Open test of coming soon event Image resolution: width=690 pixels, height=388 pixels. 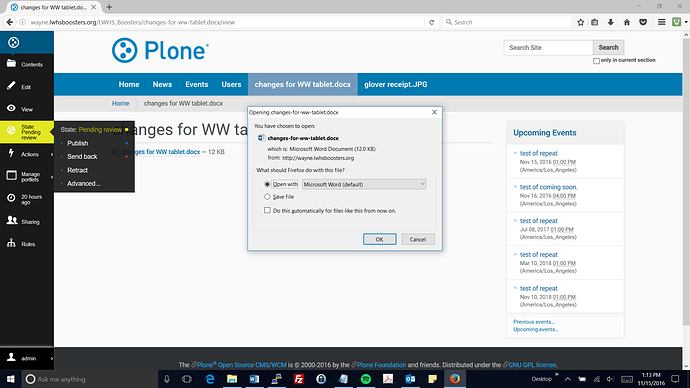pyautogui.click(x=549, y=187)
